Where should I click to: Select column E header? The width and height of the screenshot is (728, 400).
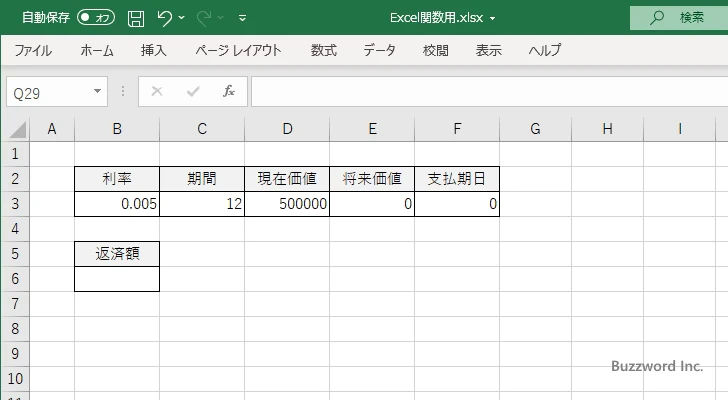pos(372,129)
